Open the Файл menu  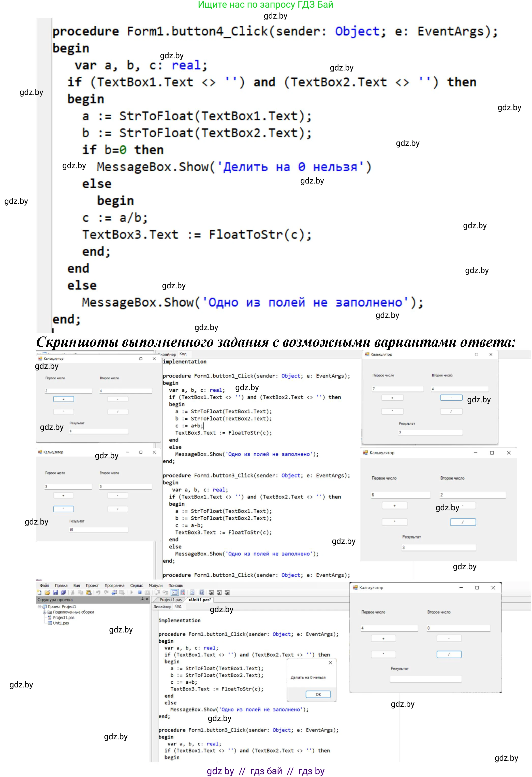tap(45, 585)
